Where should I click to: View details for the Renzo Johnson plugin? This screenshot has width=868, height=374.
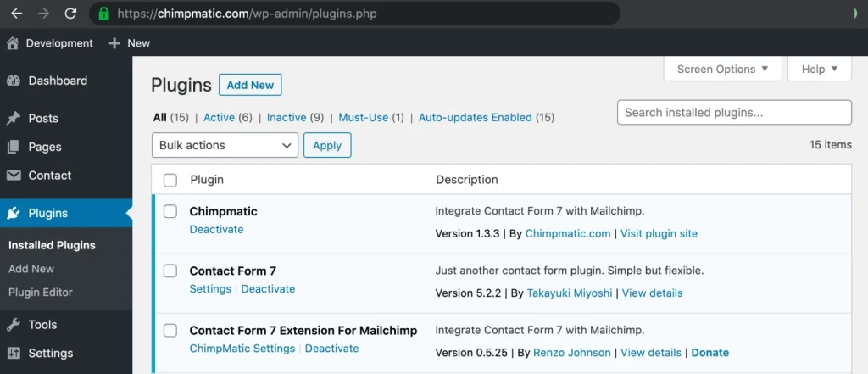(651, 353)
